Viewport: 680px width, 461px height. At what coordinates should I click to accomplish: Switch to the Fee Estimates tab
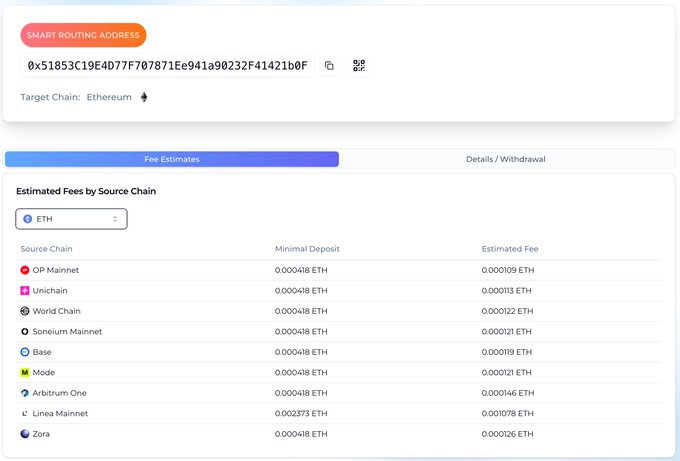172,159
